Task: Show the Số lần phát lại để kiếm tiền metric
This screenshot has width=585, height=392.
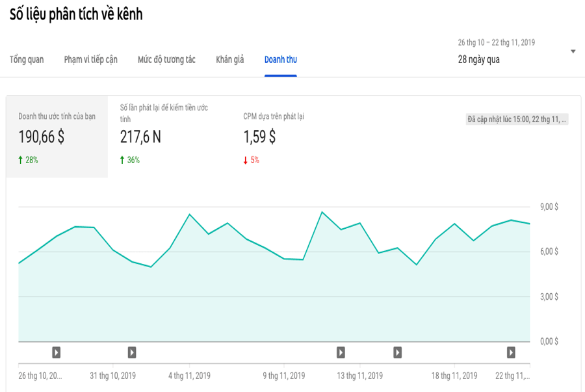Action: pyautogui.click(x=166, y=137)
